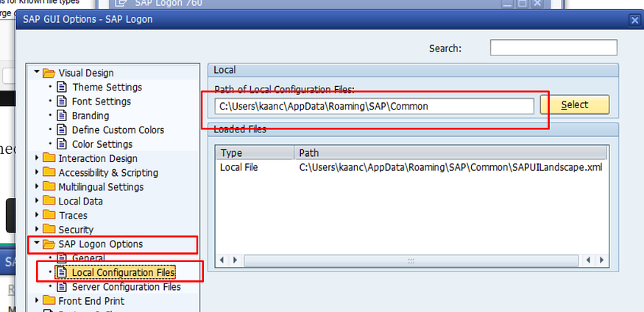Open Theme Settings page
The width and height of the screenshot is (644, 312).
tap(107, 87)
